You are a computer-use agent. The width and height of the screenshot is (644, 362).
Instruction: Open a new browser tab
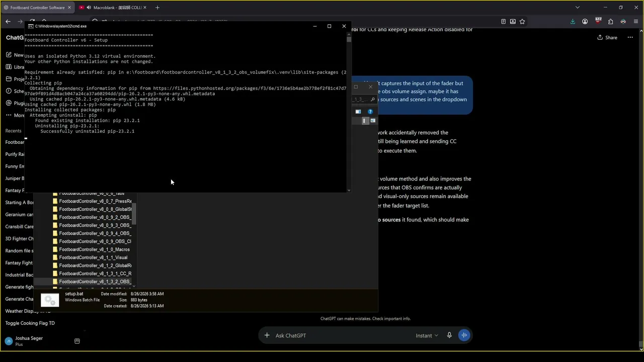157,8
